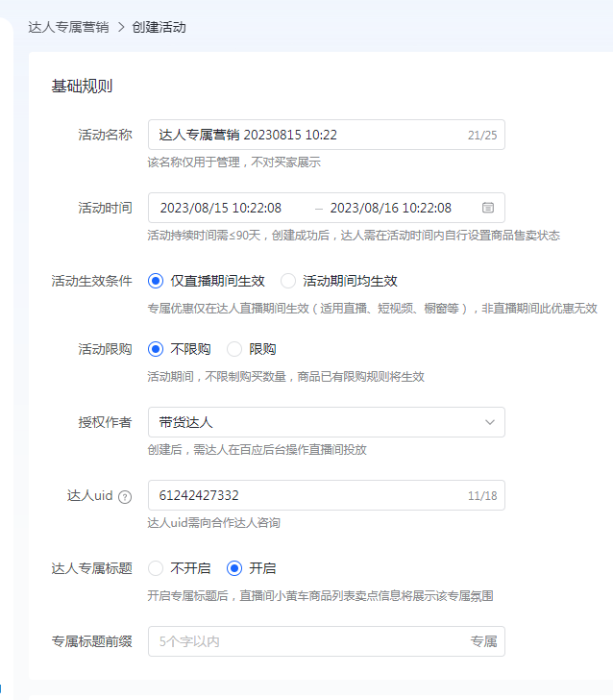Click 创建活动 in the breadcrumb
The height and width of the screenshot is (700, 613).
click(x=159, y=27)
